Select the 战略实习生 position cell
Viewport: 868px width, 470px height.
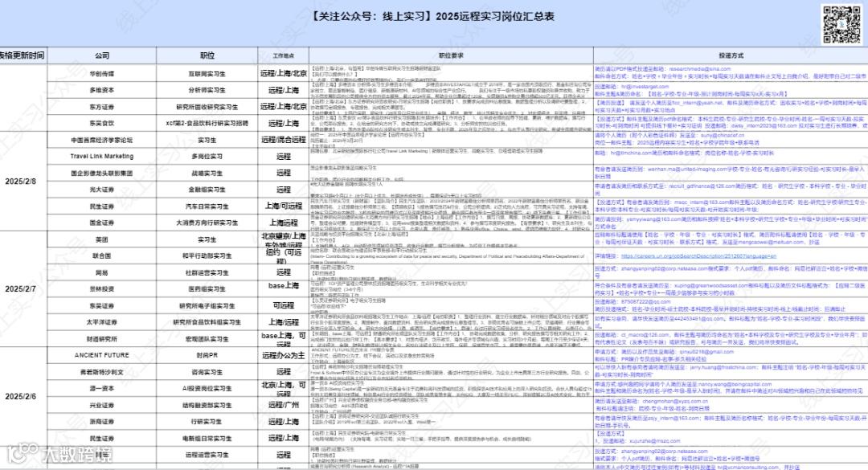tap(207, 173)
